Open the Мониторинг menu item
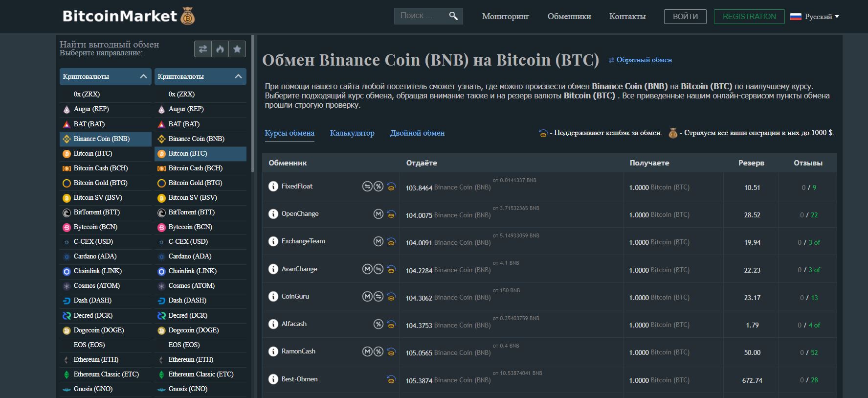 tap(506, 17)
